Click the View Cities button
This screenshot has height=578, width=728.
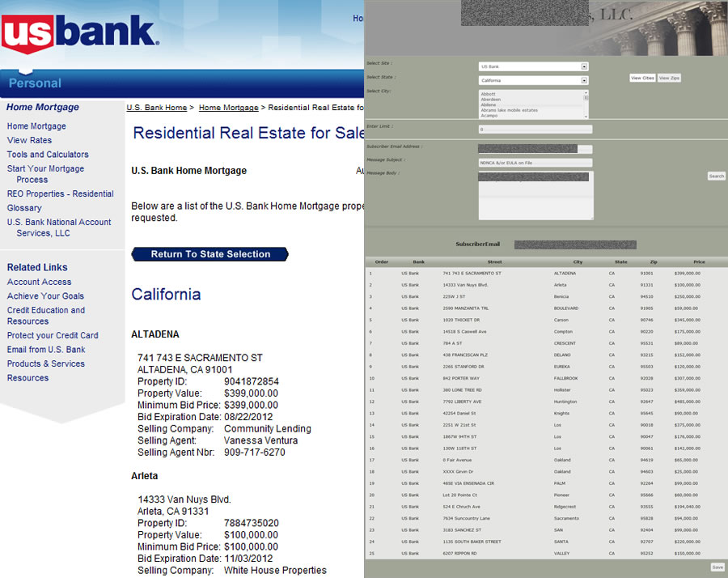(x=642, y=78)
